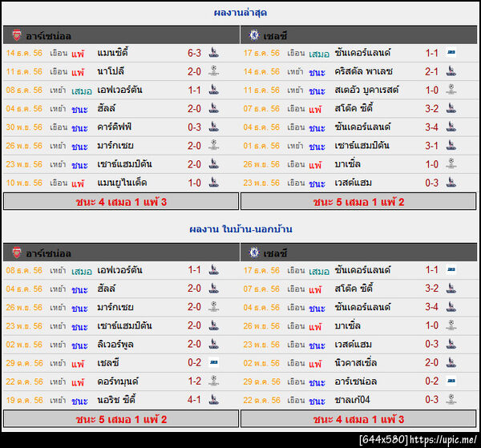481x448 pixels.
Task: Click opponent name ลิเวอร์พูล
Action: [115, 344]
